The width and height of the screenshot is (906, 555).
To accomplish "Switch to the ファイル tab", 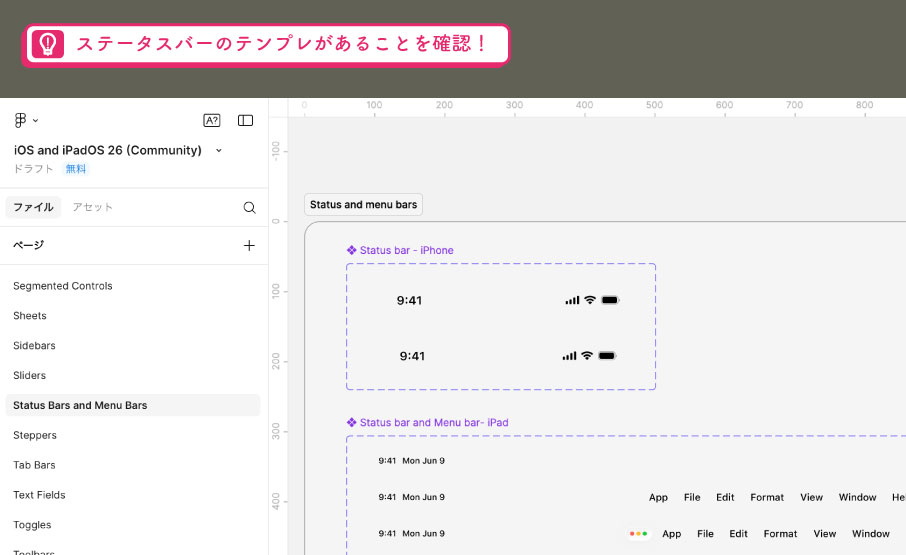I will tap(33, 207).
